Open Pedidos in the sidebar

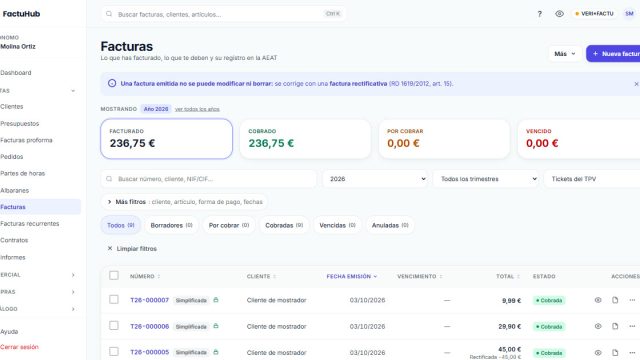click(40, 157)
